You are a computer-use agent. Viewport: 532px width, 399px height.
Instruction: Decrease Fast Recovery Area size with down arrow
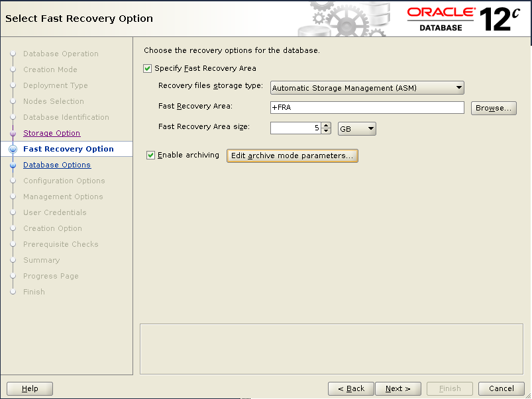pos(325,131)
